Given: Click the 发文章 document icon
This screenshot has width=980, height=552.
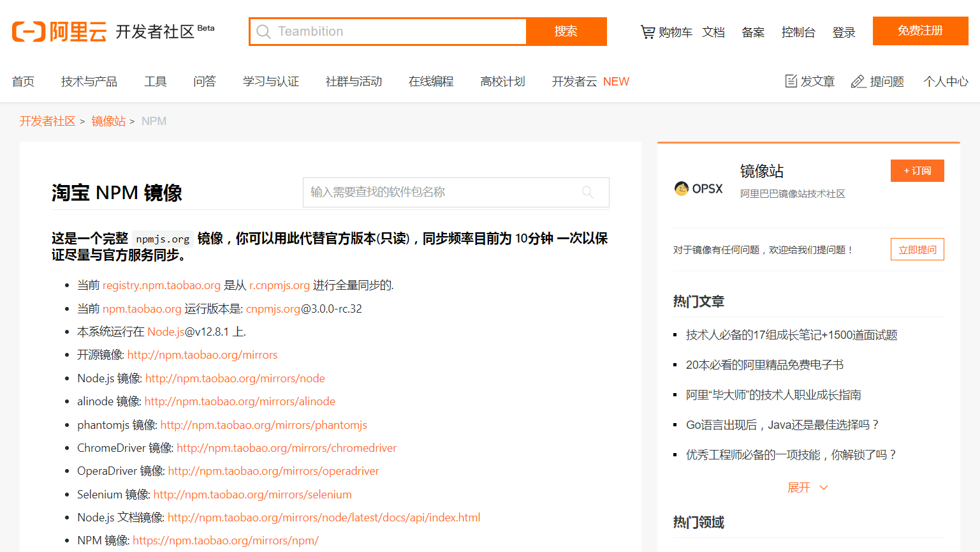Looking at the screenshot, I should pos(791,81).
